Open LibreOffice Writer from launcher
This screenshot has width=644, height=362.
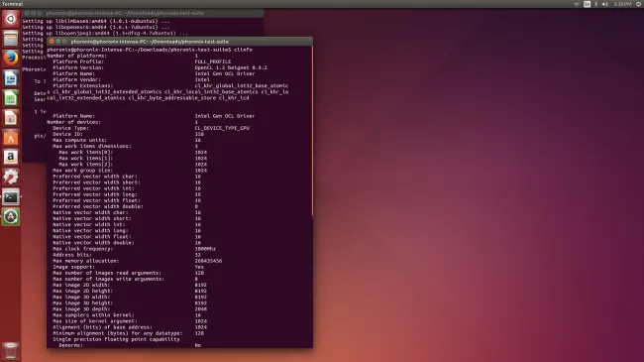(11, 78)
